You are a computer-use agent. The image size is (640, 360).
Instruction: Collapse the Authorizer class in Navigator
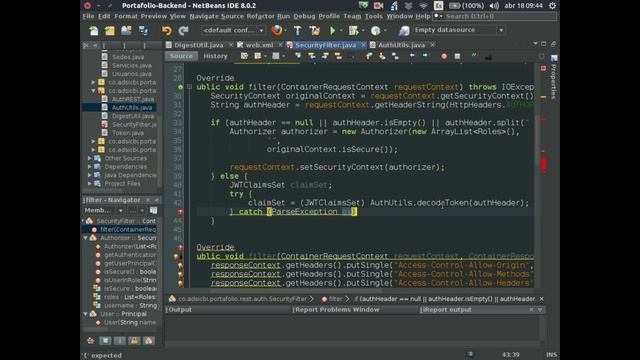[x=85, y=238]
